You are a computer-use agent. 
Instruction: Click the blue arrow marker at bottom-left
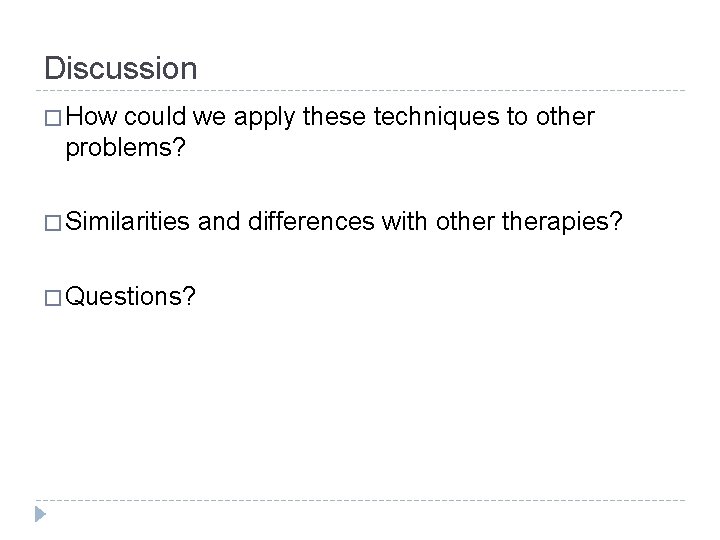39,515
